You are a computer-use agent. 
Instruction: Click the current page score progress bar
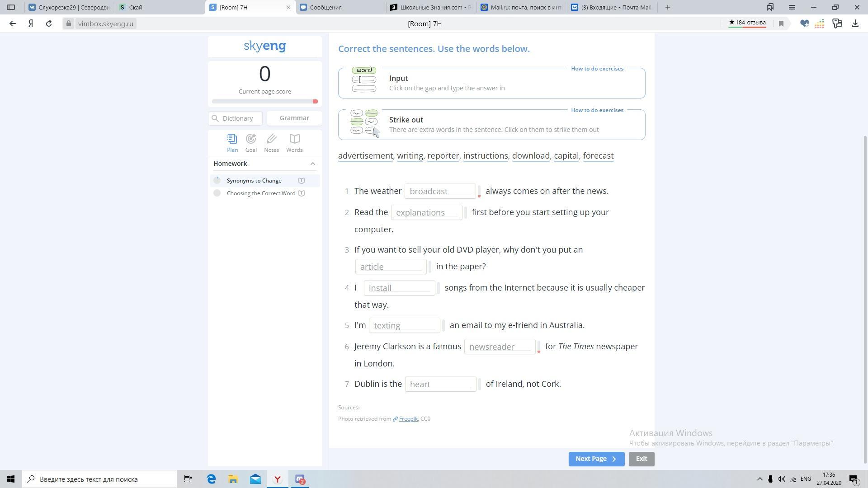point(264,101)
